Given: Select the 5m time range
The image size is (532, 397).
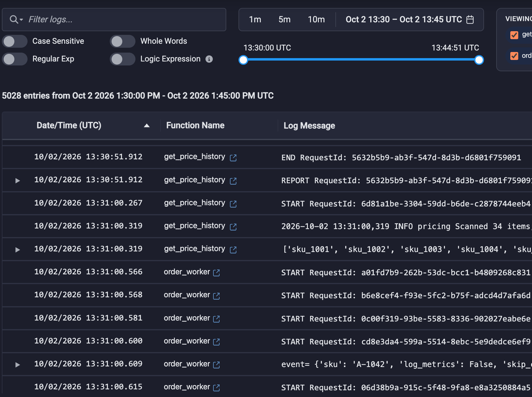Looking at the screenshot, I should click(x=284, y=20).
